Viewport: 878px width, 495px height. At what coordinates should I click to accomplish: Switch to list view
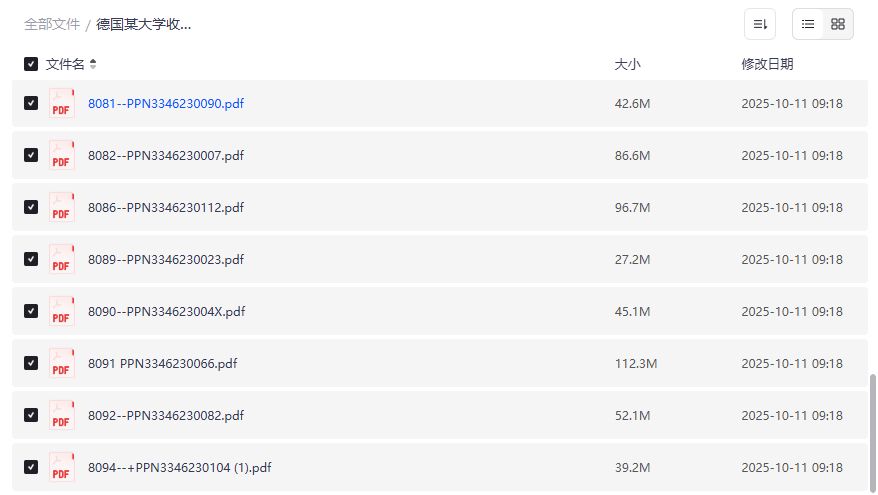click(x=808, y=24)
